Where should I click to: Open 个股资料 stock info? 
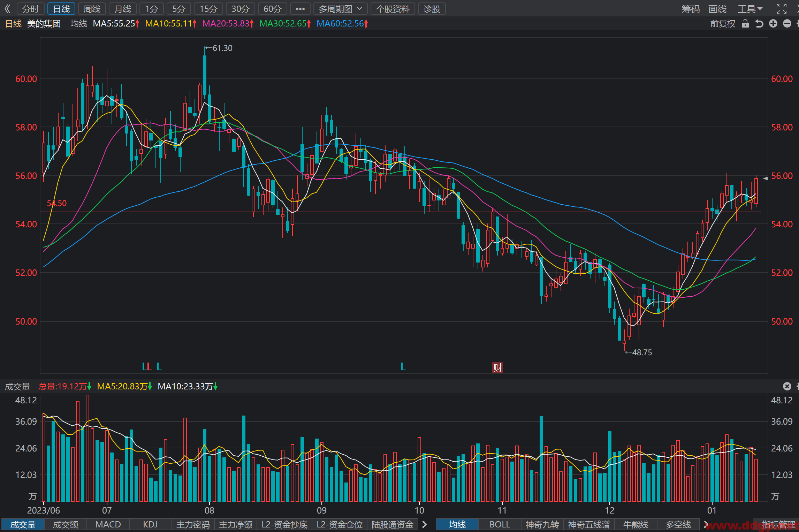click(x=393, y=9)
